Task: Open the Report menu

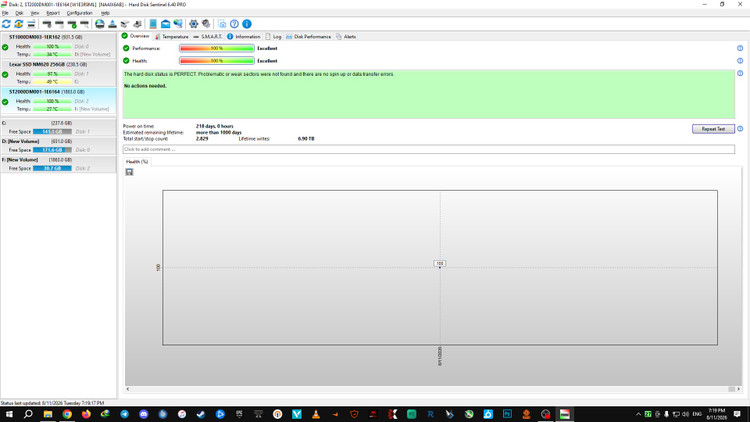Action: [53, 13]
